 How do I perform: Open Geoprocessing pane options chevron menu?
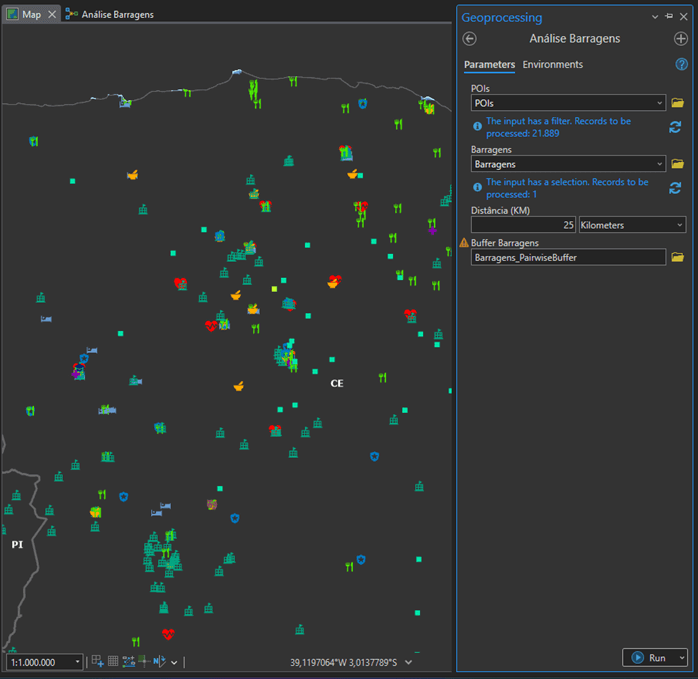[x=655, y=17]
